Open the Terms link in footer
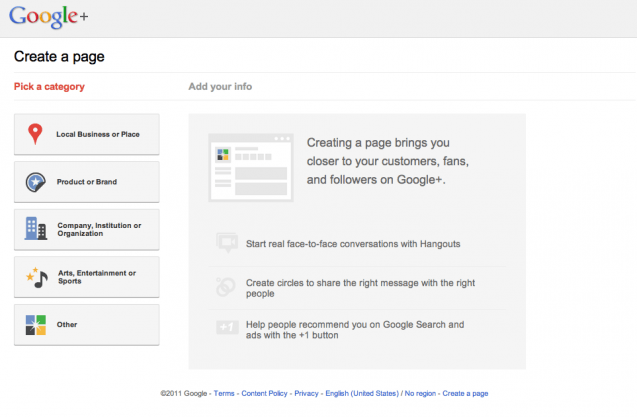This screenshot has width=637, height=417. [224, 393]
